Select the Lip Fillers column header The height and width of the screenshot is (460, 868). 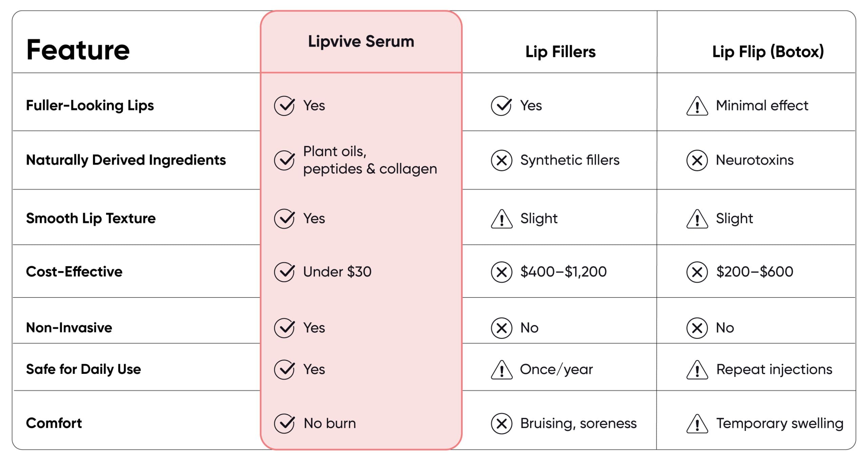560,52
